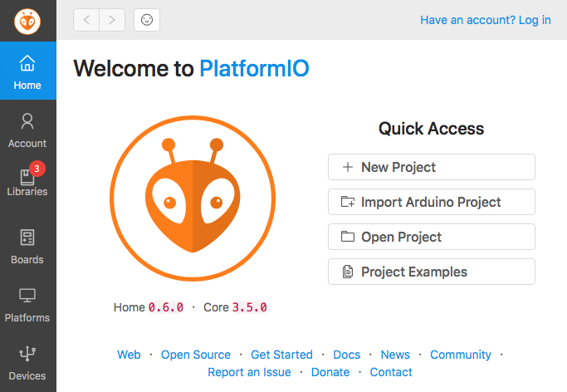This screenshot has width=567, height=392.
Task: Go forward with the right arrow button
Action: click(112, 20)
